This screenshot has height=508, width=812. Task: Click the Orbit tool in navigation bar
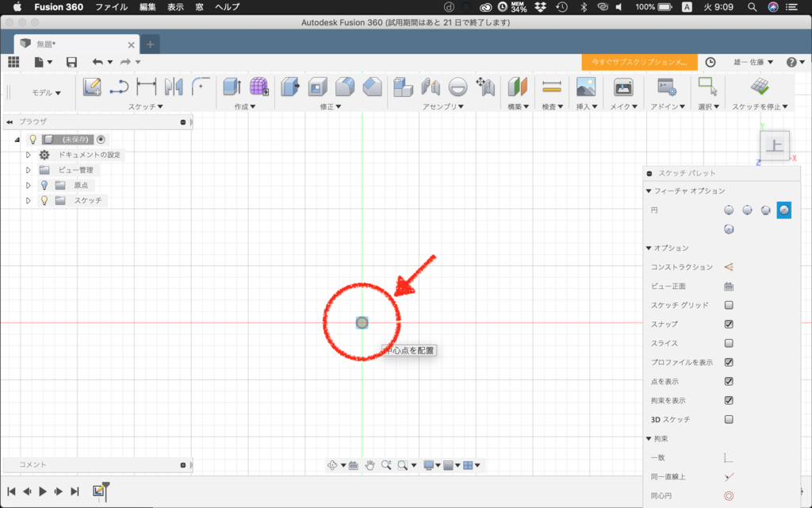pos(332,465)
